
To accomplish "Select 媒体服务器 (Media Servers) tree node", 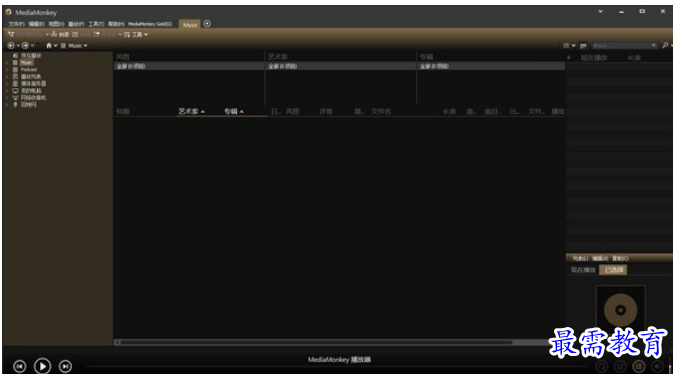I will coord(33,83).
